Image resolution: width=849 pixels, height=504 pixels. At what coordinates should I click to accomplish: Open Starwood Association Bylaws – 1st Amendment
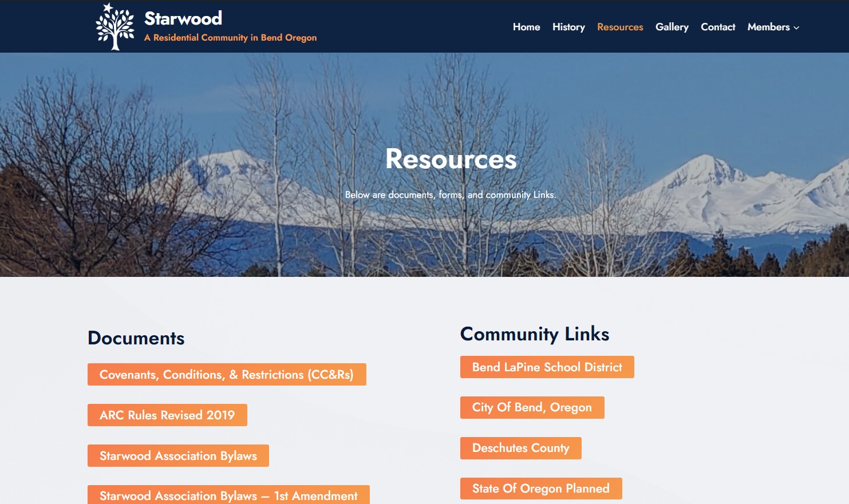[x=228, y=495]
